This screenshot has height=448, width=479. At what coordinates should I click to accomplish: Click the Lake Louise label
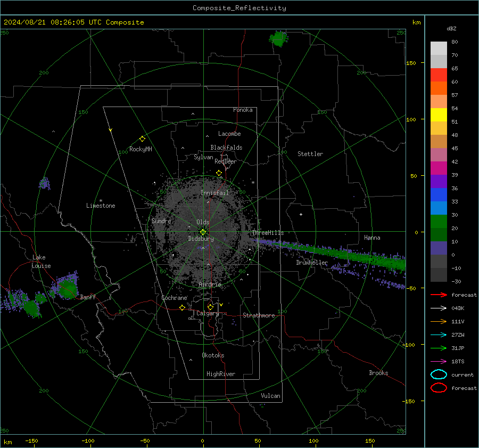(41, 262)
